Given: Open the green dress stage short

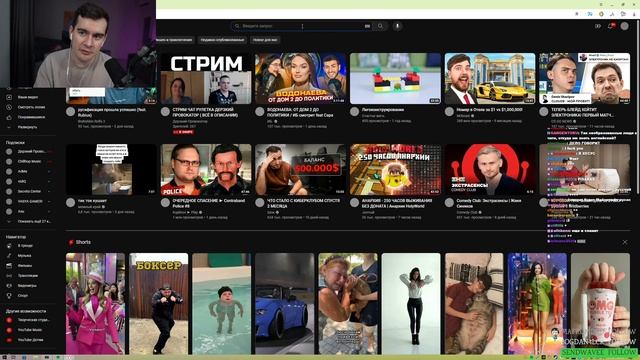Looking at the screenshot, I should click(x=537, y=303).
